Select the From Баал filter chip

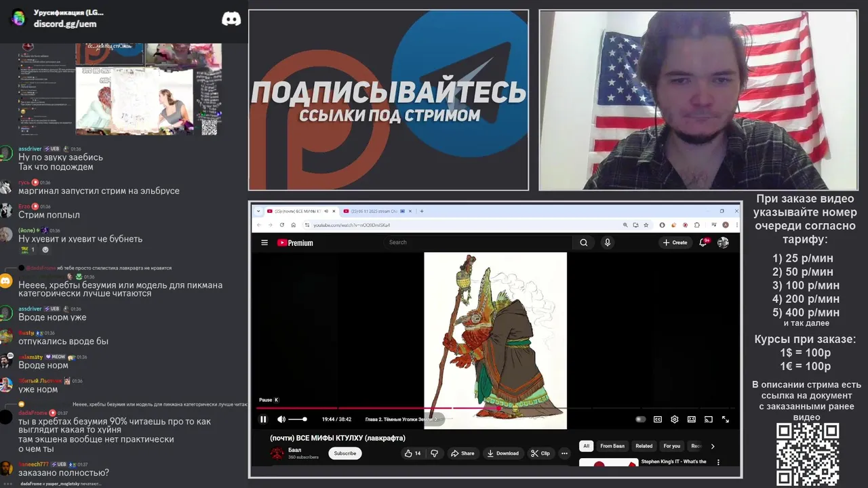tap(612, 446)
